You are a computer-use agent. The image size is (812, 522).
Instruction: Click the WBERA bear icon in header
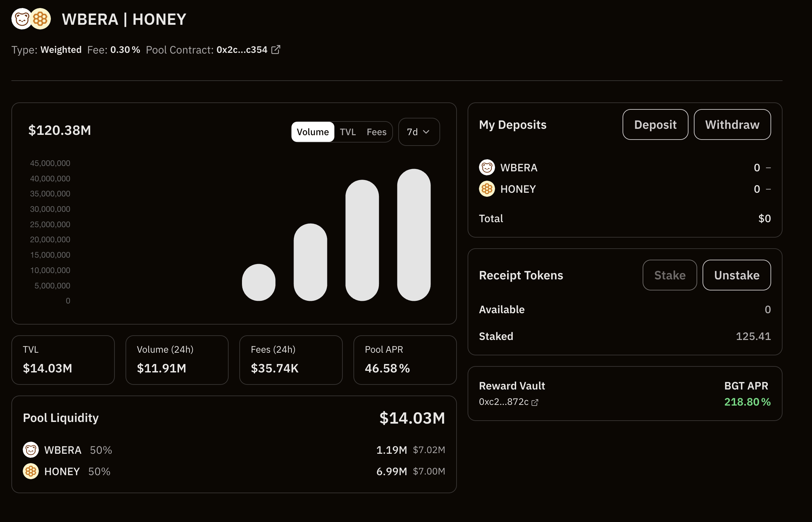click(21, 19)
